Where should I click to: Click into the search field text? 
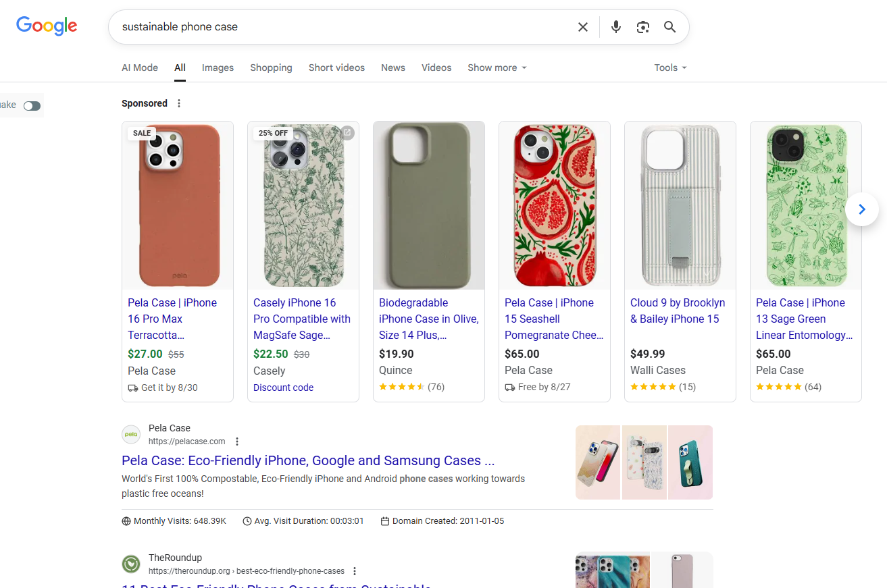180,27
